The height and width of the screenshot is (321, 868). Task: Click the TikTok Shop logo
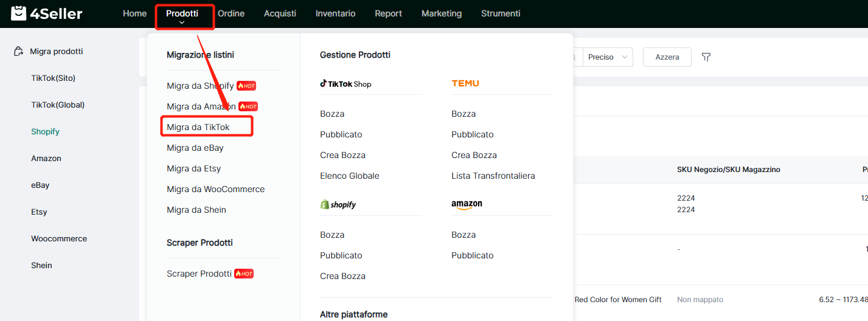[345, 84]
